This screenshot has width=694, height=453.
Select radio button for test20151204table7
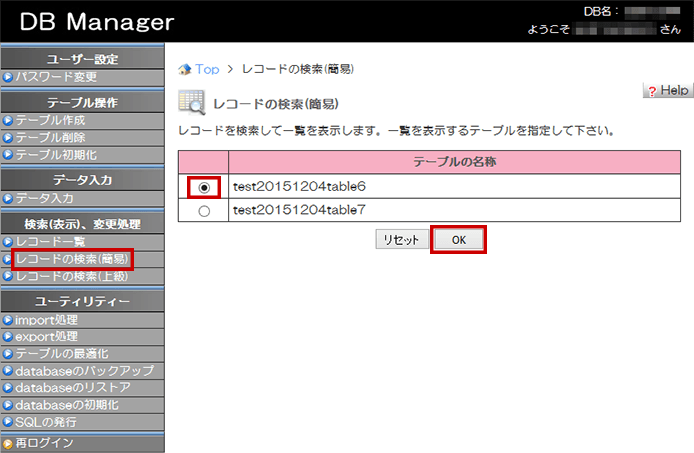click(x=205, y=211)
